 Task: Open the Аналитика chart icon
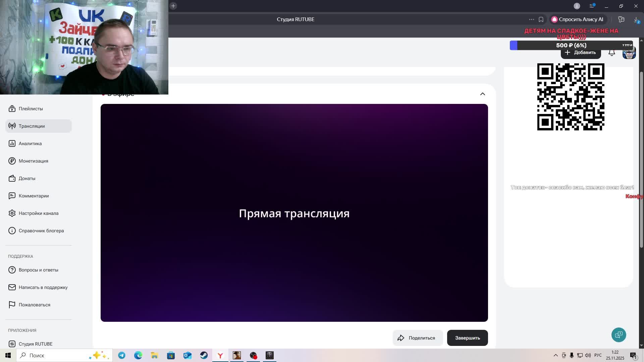coord(12,143)
